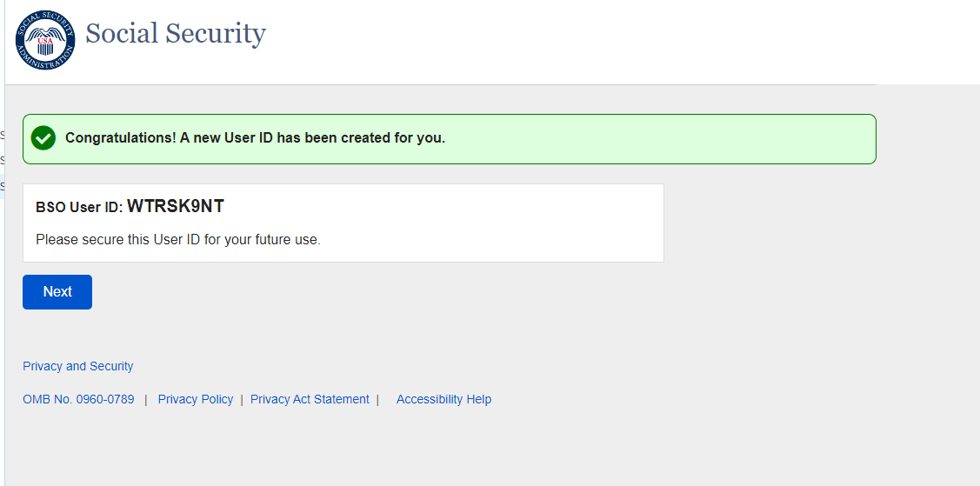The width and height of the screenshot is (980, 486).
Task: Open the Privacy Act Statement link
Action: pos(310,399)
